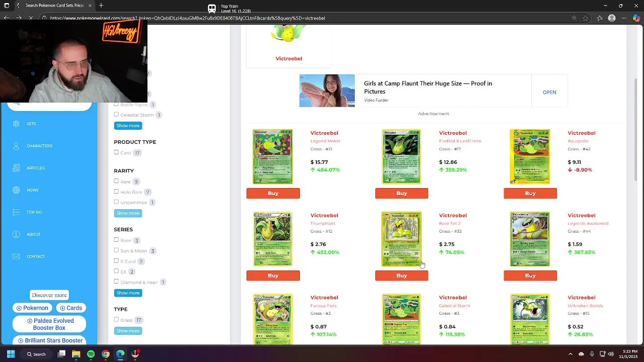
Task: Buy the FireRed & LeafGreen Victreebel
Action: point(401,193)
